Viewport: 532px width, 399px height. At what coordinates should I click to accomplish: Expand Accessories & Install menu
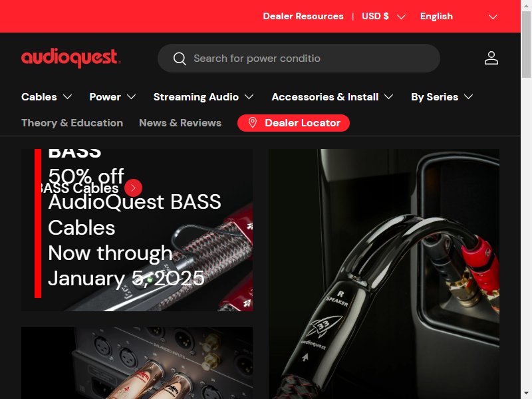coord(332,97)
